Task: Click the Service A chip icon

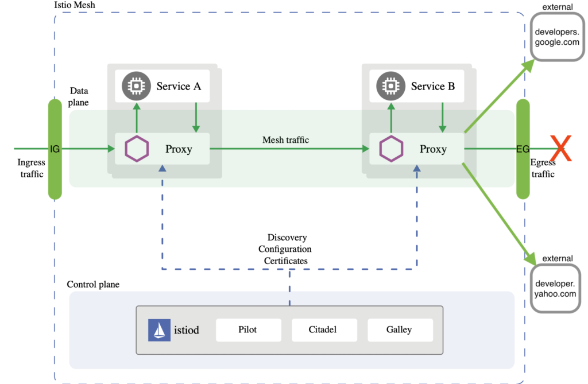Action: point(136,87)
